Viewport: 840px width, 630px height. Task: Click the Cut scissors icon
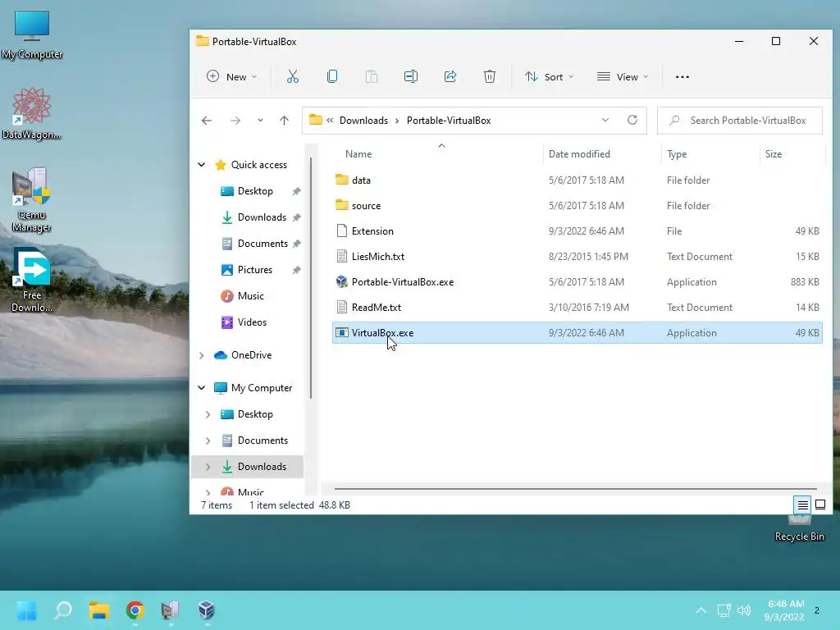293,76
